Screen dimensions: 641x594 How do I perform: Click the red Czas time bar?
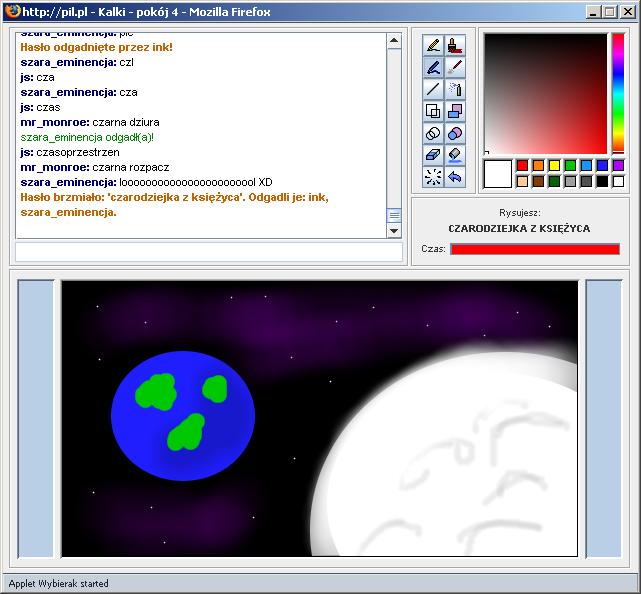[535, 249]
